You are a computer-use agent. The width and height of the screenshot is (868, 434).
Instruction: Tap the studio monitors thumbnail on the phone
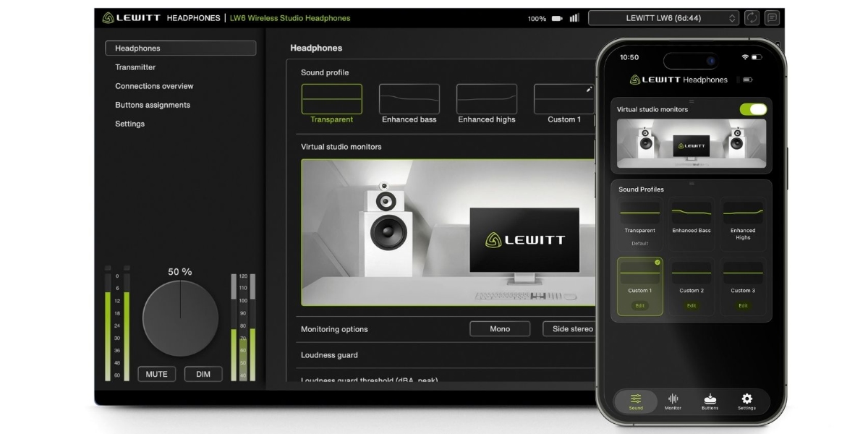pyautogui.click(x=692, y=143)
